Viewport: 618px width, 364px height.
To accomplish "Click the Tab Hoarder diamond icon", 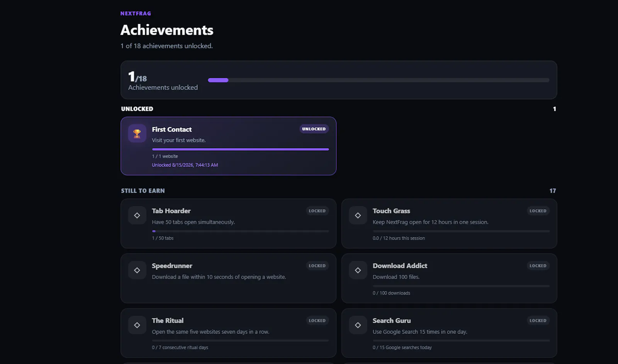I will click(137, 215).
